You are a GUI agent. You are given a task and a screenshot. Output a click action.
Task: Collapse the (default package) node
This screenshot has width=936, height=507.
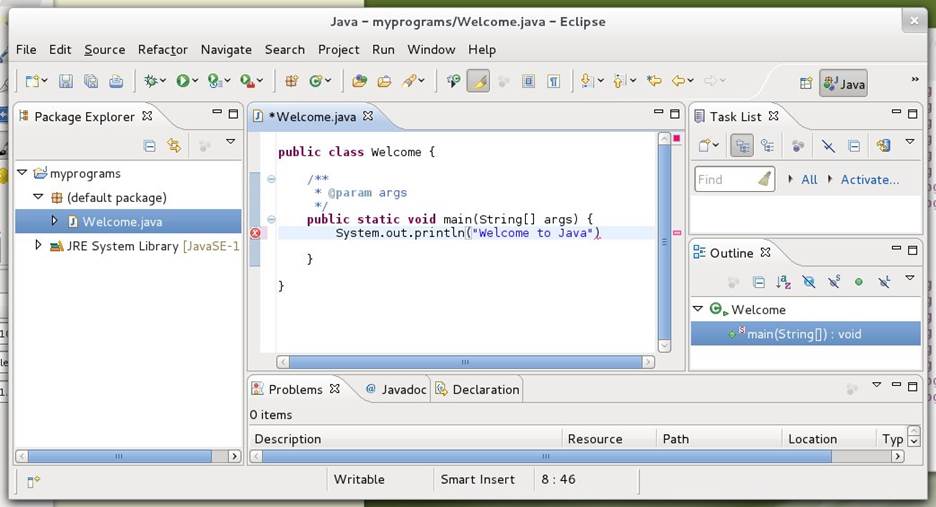38,196
